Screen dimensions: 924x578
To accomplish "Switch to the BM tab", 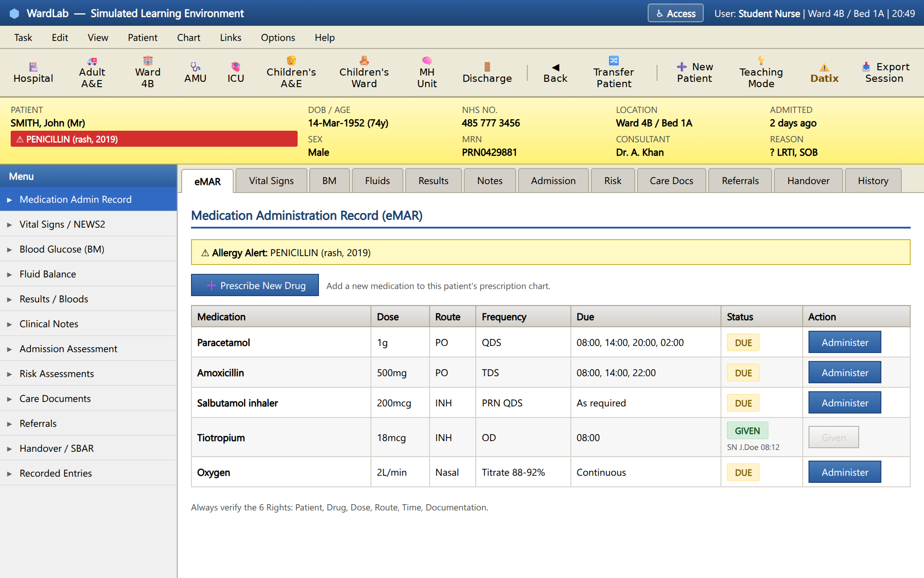I will pyautogui.click(x=329, y=181).
